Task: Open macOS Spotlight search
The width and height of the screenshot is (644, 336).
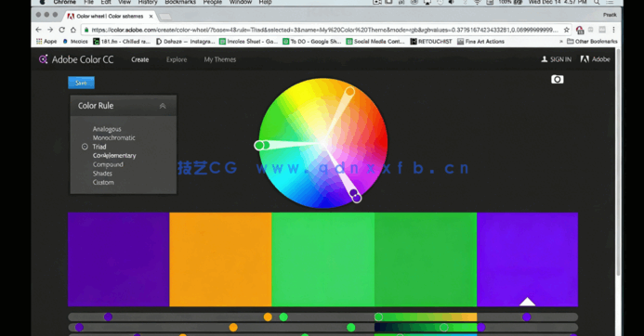Action: tap(597, 2)
